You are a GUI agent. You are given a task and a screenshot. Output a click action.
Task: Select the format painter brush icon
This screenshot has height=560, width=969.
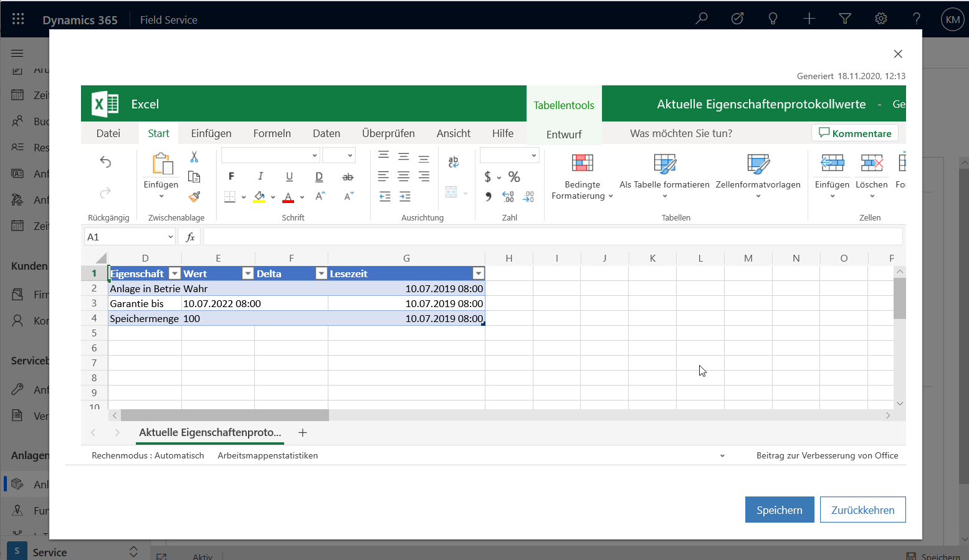tap(194, 197)
